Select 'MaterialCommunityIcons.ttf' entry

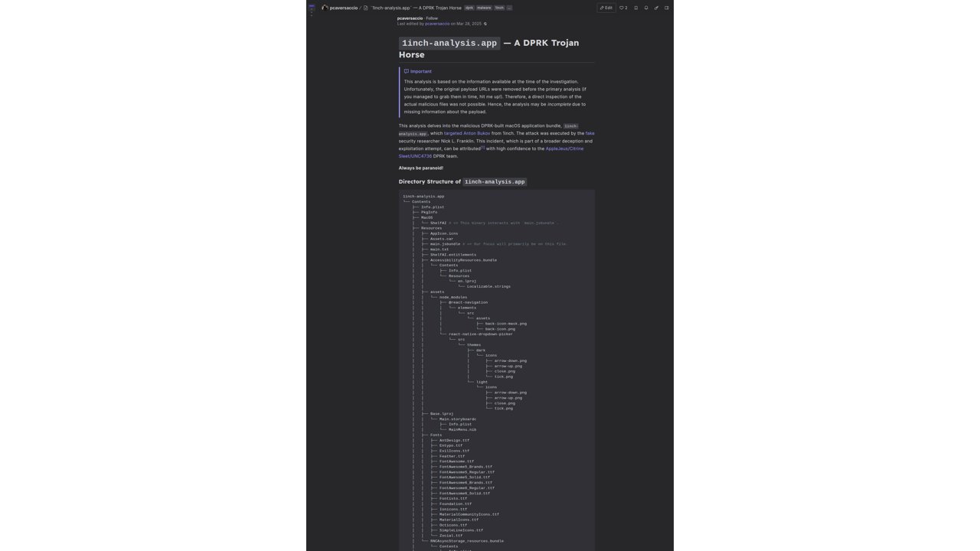click(469, 515)
